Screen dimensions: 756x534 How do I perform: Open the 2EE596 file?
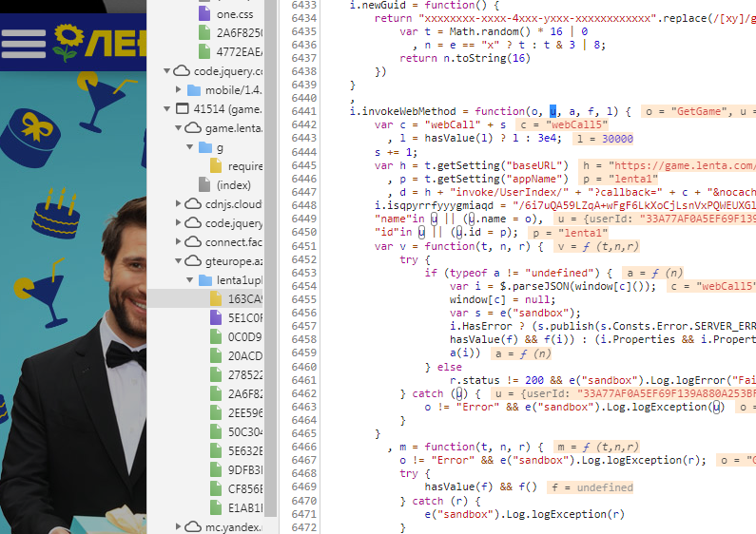click(x=245, y=413)
